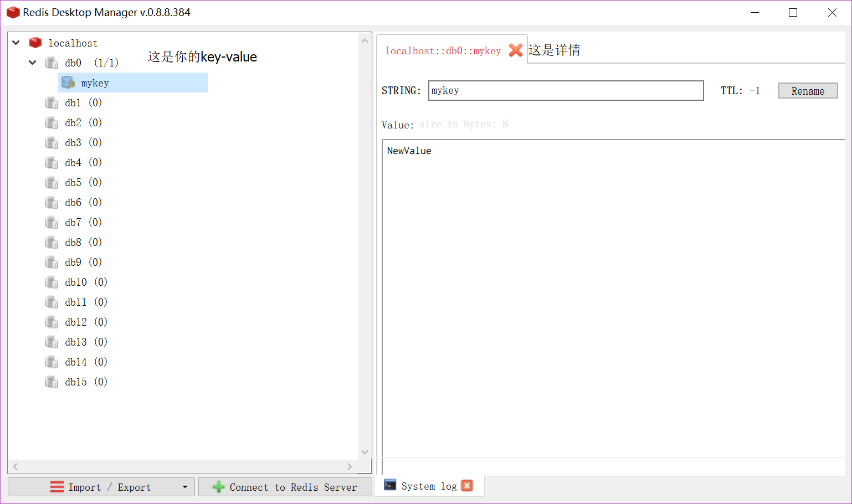Click Connect to Redis Server button
The image size is (852, 504).
[x=285, y=487]
